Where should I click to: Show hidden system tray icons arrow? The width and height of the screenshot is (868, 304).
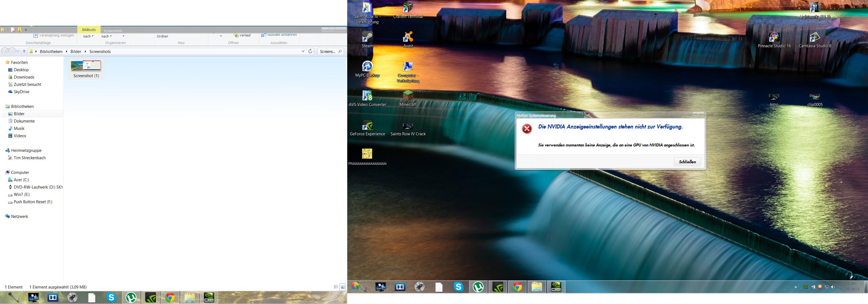coord(796,287)
